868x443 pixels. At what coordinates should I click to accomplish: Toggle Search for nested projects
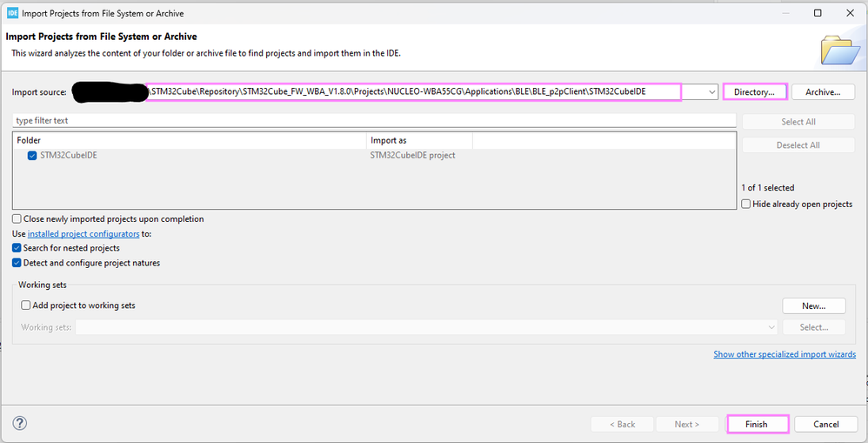coord(17,248)
